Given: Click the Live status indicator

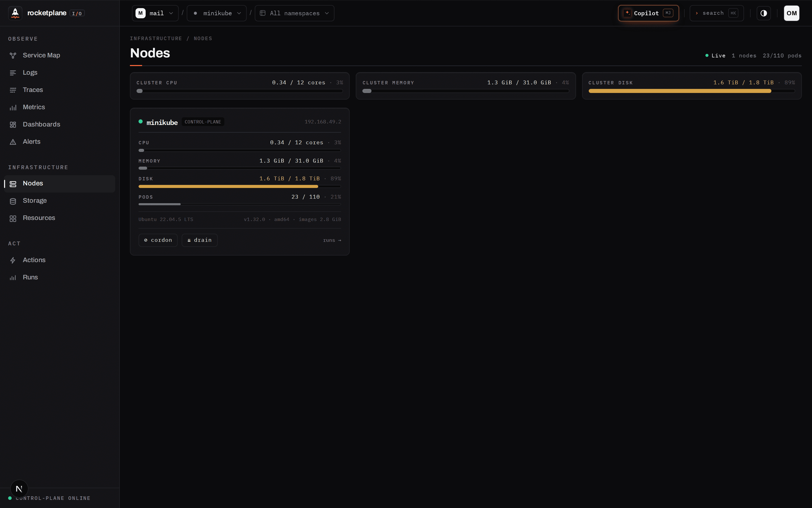Looking at the screenshot, I should (x=715, y=56).
